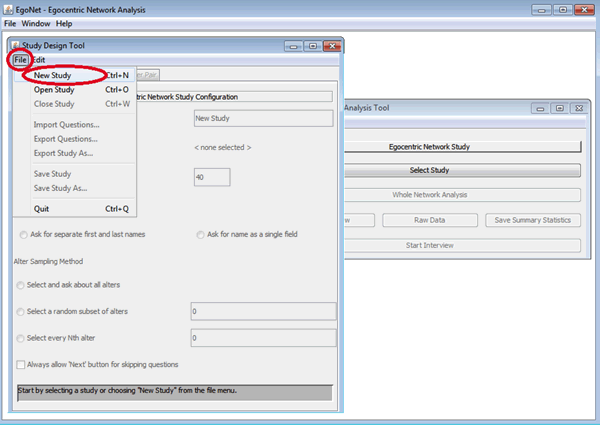This screenshot has height=425, width=600.
Task: Select 'Select and ask about all alters' option
Action: [20, 285]
